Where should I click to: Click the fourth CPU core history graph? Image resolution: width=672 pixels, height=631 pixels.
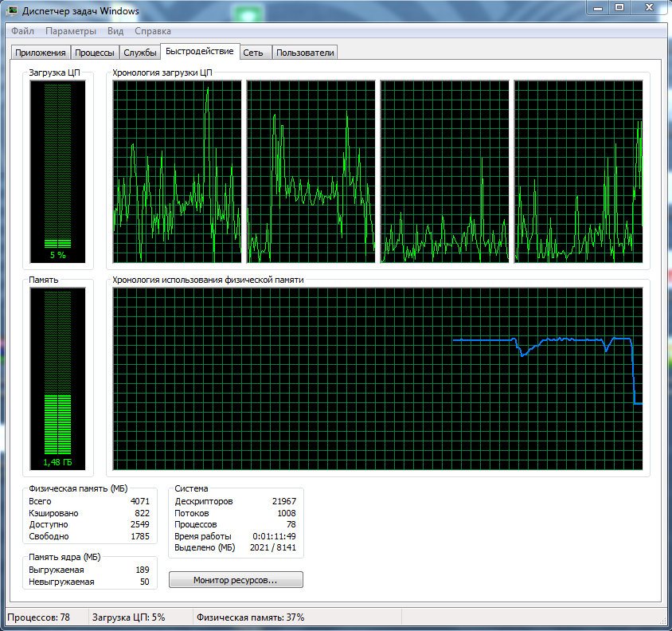coord(578,171)
